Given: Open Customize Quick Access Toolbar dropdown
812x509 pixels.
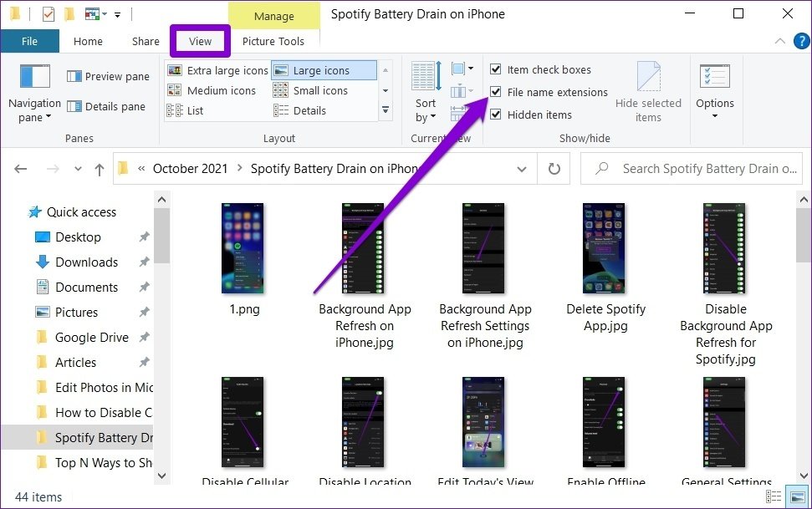Looking at the screenshot, I should pyautogui.click(x=118, y=15).
